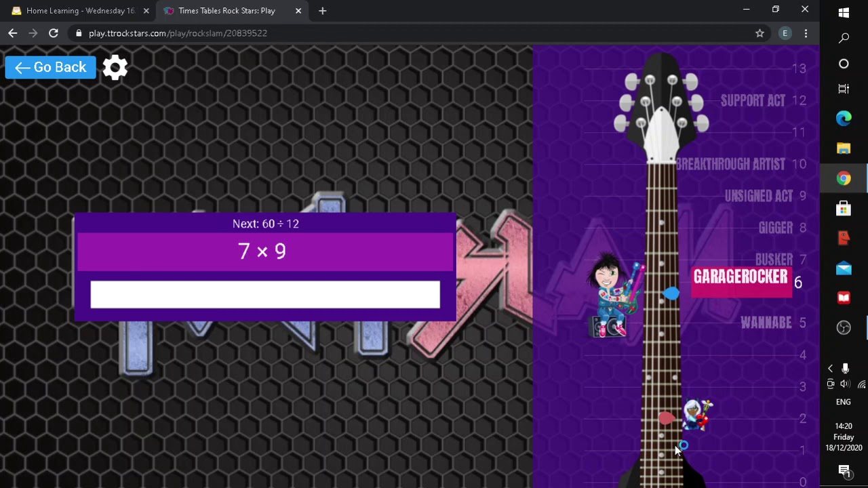Open Windows search from the taskbar
The height and width of the screenshot is (488, 868).
844,38
